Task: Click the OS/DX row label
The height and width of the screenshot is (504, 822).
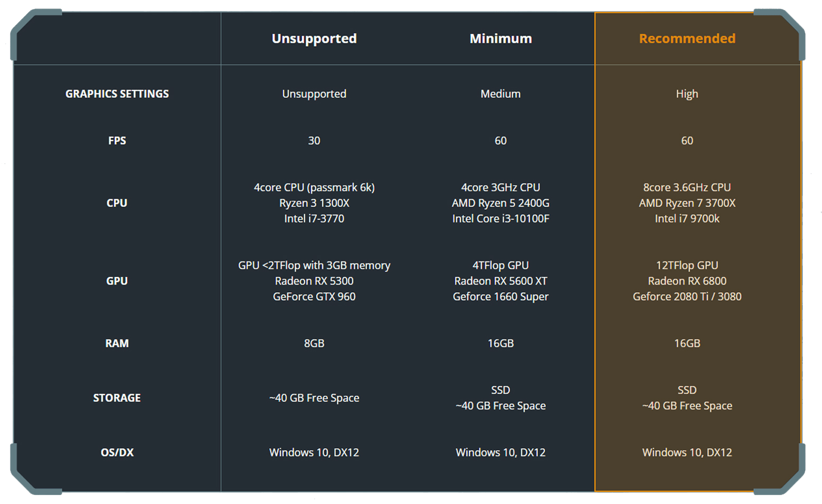Action: pos(117,452)
